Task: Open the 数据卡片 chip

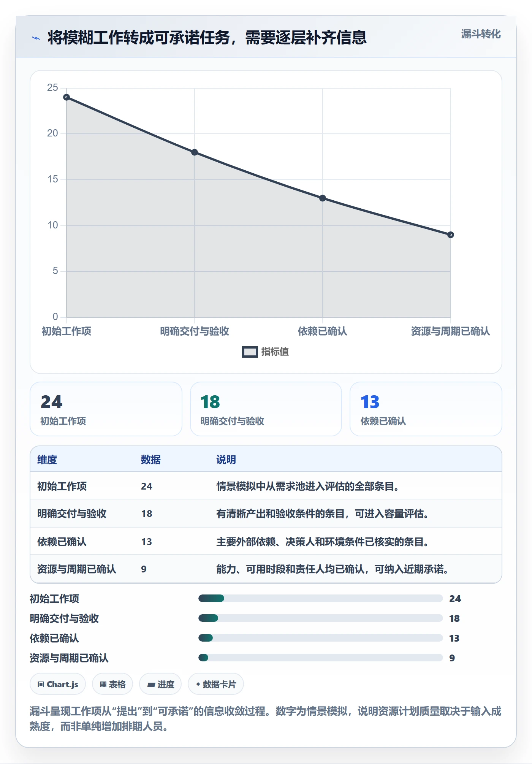Action: (216, 684)
